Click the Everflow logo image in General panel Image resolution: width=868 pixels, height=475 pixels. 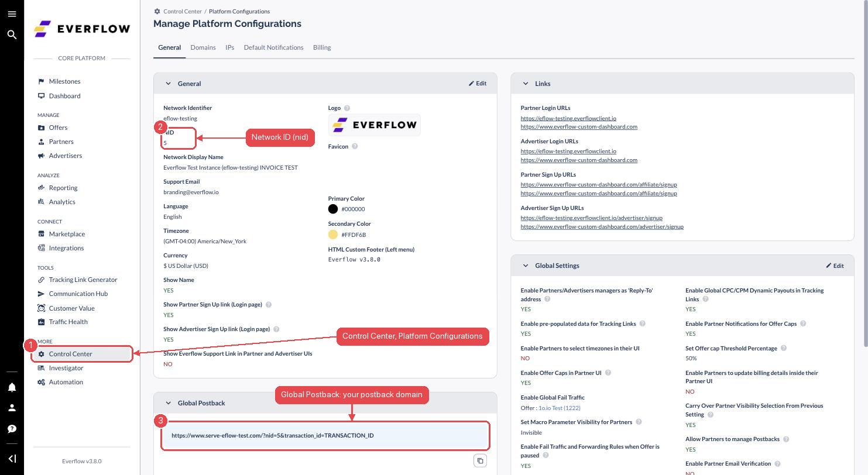point(375,125)
